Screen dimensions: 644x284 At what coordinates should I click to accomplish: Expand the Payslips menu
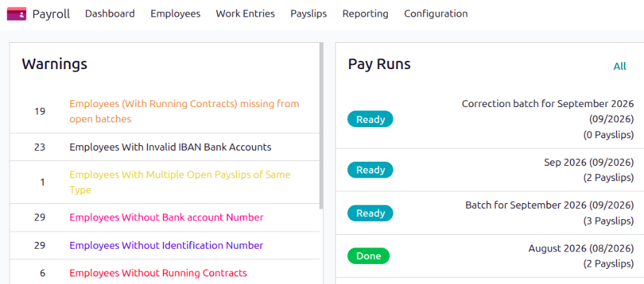coord(309,14)
